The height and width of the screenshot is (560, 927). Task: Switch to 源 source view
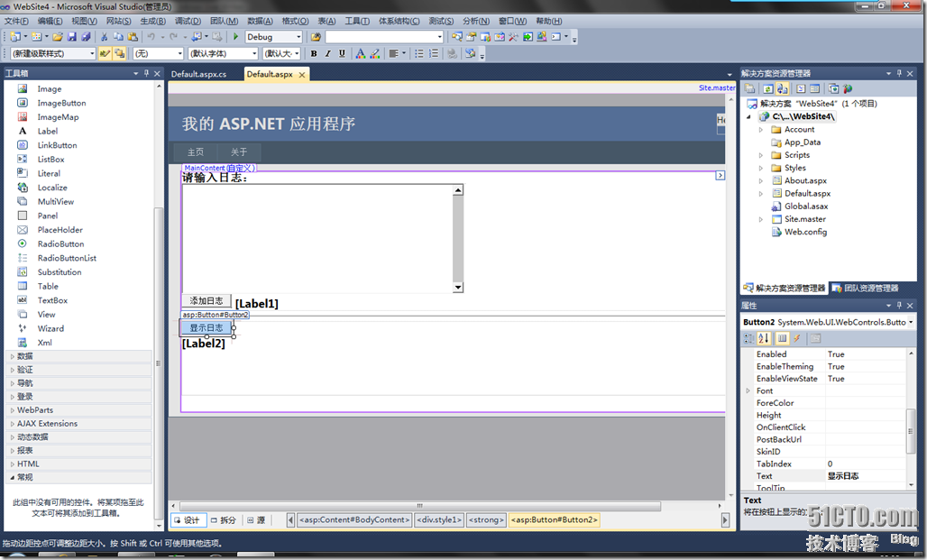pyautogui.click(x=256, y=520)
